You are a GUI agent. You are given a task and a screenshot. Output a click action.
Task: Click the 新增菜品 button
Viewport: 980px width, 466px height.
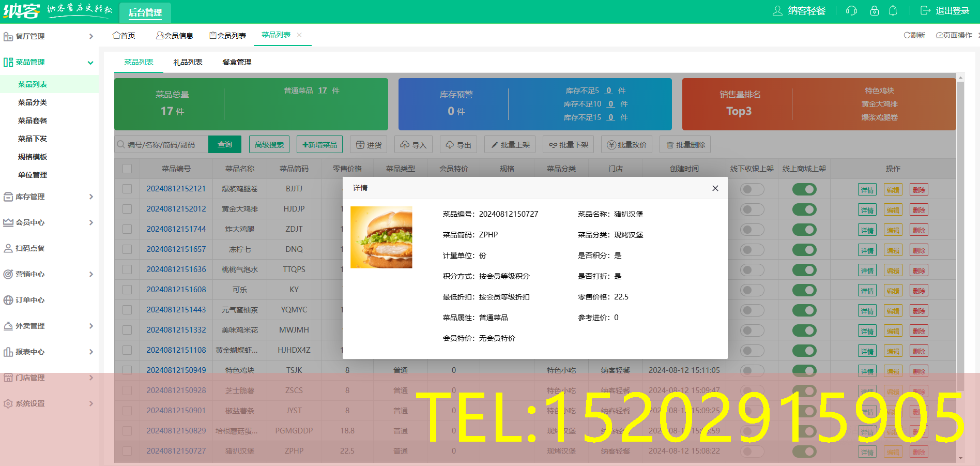pos(319,144)
